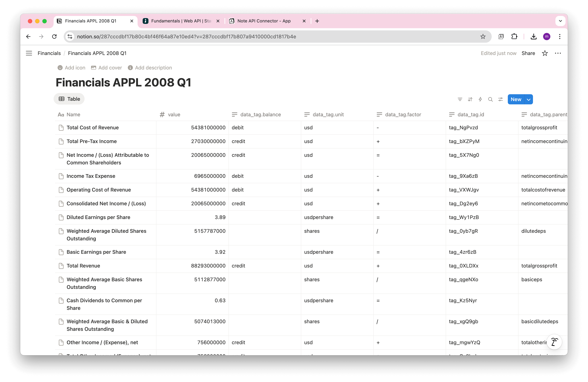Click the Share button
The height and width of the screenshot is (382, 588).
[528, 53]
